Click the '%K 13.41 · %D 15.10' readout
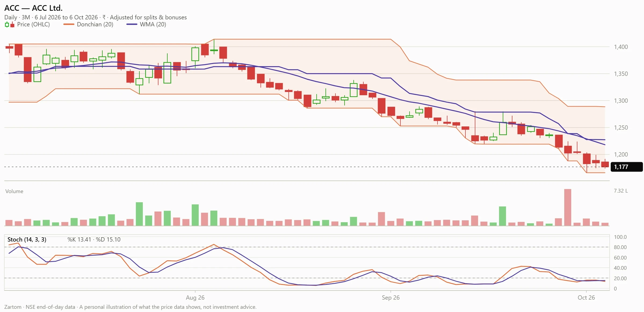The height and width of the screenshot is (312, 644). [x=94, y=239]
